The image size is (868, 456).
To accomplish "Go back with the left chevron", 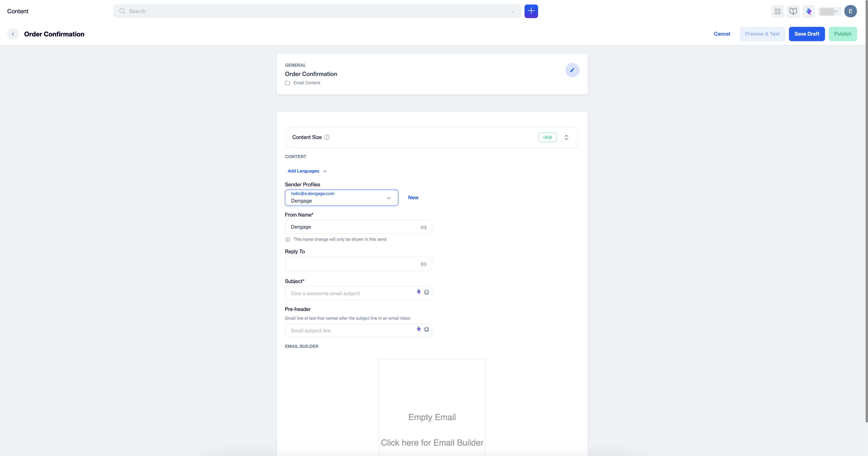I will [x=13, y=34].
